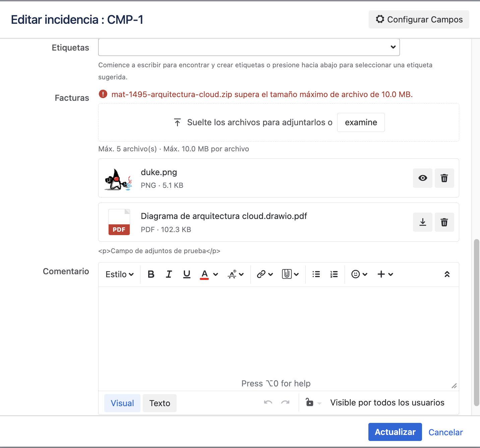Apply the red text color
Screen dimensions: 480x448
[204, 274]
